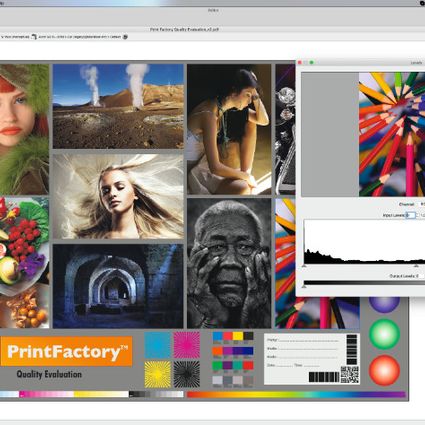
Task: Close the Levels window with the red button
Action: 300,62
